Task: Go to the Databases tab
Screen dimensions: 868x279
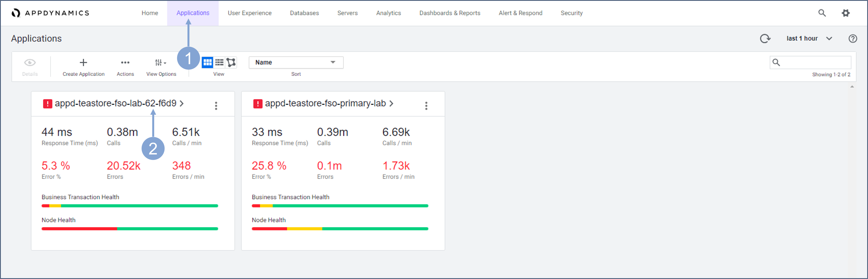Action: tap(304, 13)
